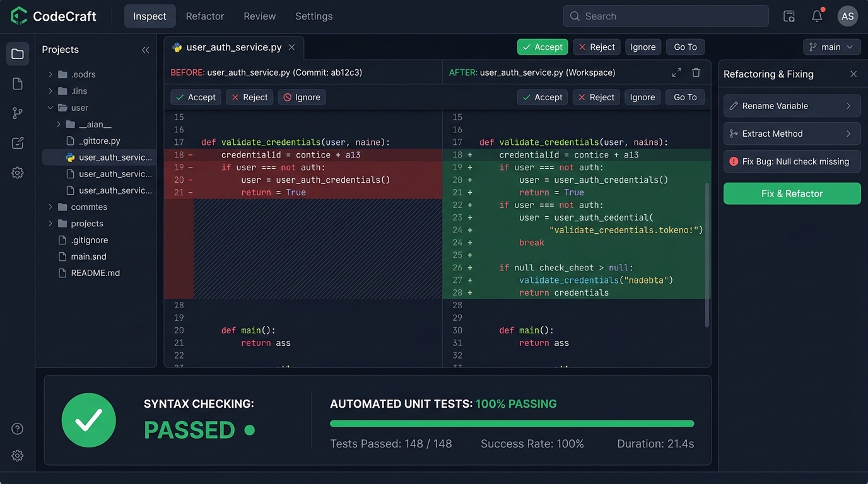Open the Projects folder sidebar icon
Image resolution: width=868 pixels, height=484 pixels.
[18, 54]
